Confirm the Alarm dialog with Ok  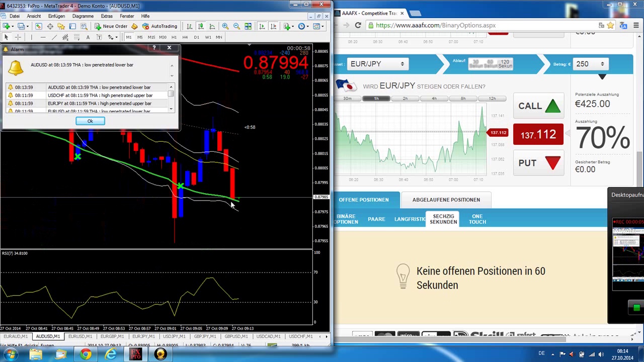[90, 121]
